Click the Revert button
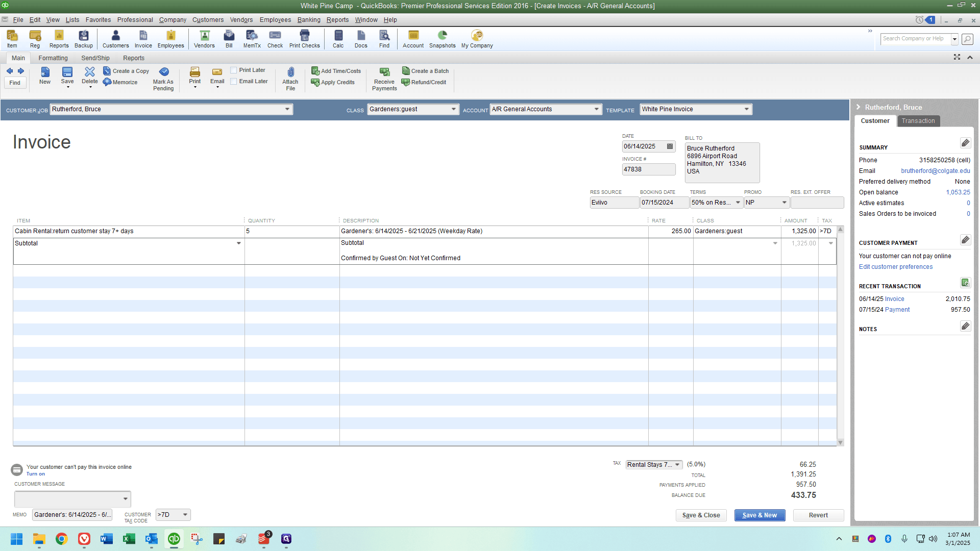 click(x=818, y=515)
